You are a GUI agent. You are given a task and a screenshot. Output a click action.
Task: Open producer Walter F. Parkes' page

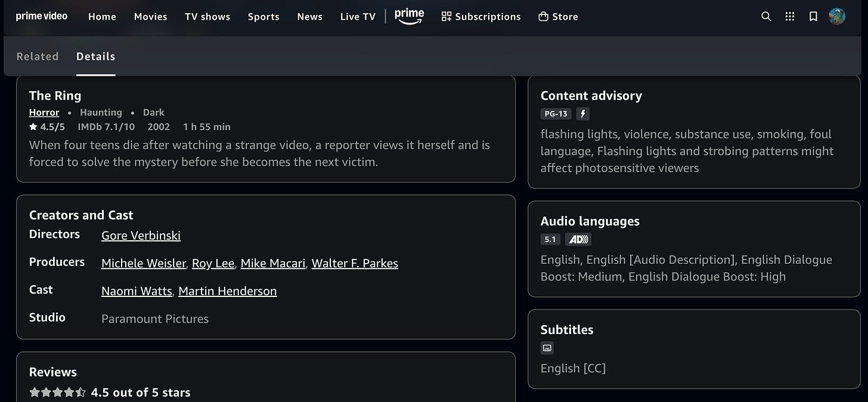(355, 263)
